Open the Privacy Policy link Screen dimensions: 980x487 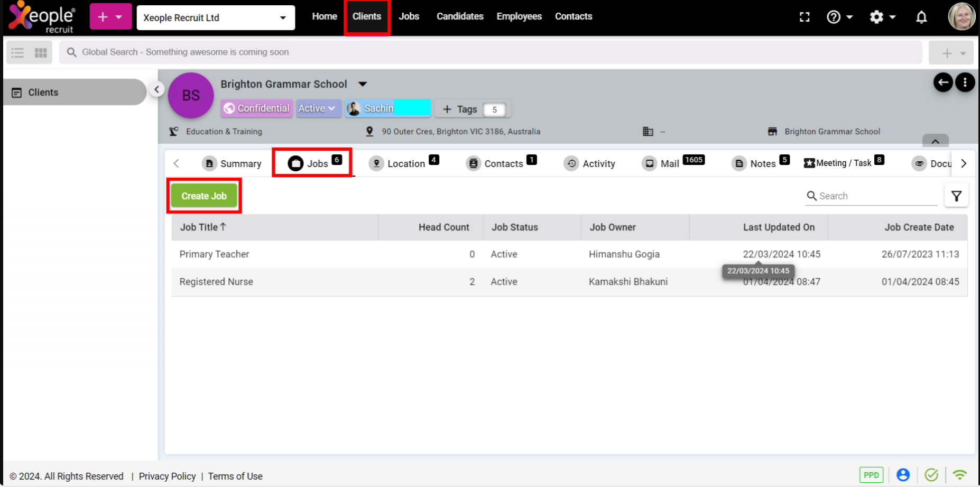167,476
